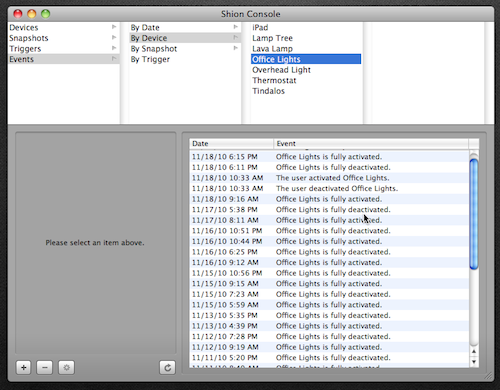Click the plus add button
500x390 pixels.
(23, 368)
